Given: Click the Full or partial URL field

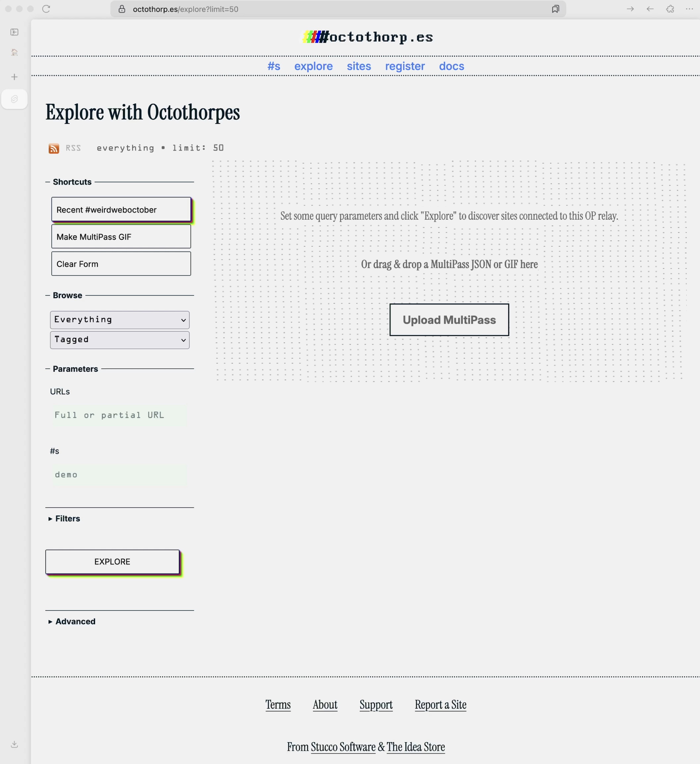Looking at the screenshot, I should [x=120, y=415].
